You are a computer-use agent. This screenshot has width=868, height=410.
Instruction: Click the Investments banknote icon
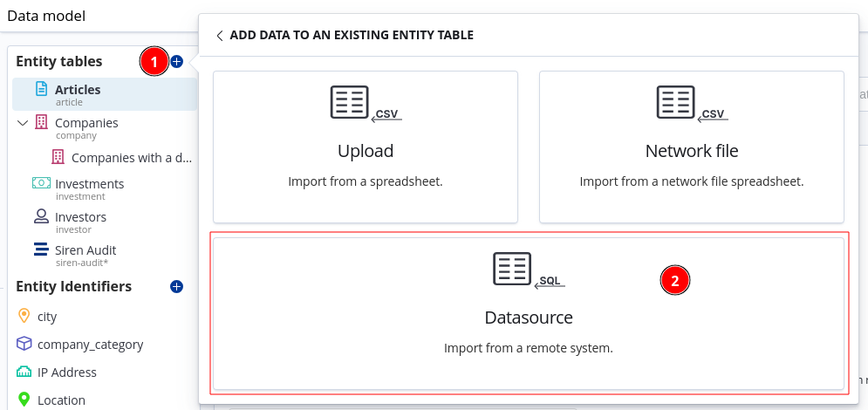tap(41, 183)
